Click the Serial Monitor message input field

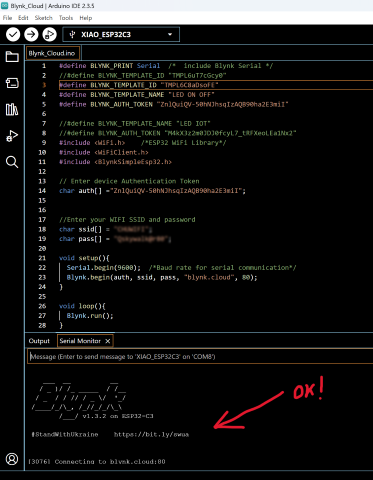(x=200, y=357)
